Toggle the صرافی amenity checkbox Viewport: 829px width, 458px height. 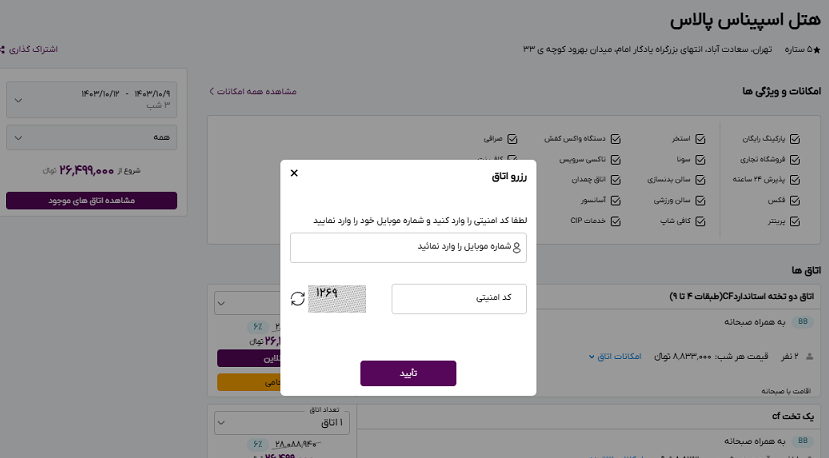click(x=513, y=139)
